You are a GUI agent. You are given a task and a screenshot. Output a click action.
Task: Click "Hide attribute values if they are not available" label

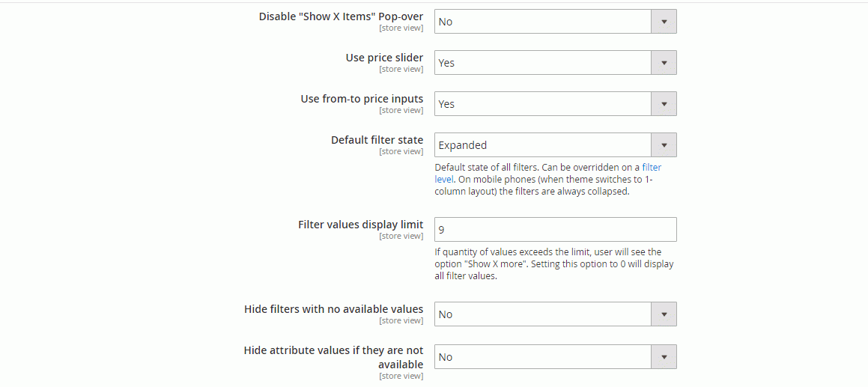click(333, 357)
